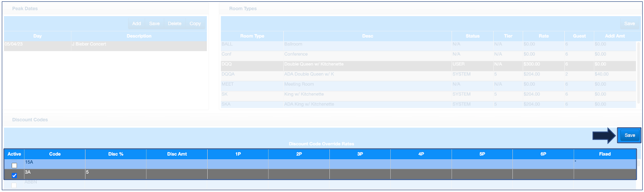Click the Code column header in Discount Codes
Image resolution: width=644 pixels, height=192 pixels.
point(55,154)
